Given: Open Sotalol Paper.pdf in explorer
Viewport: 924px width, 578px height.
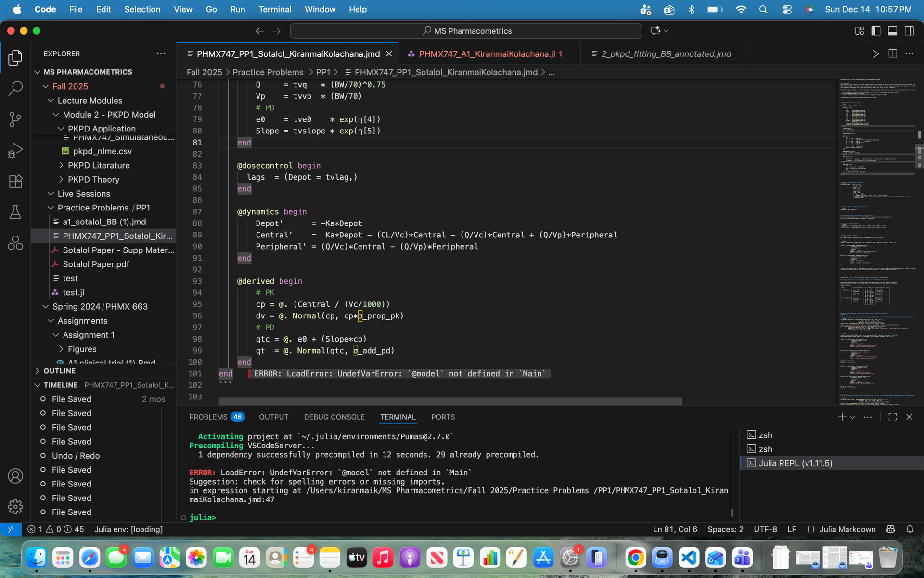Looking at the screenshot, I should pyautogui.click(x=96, y=264).
